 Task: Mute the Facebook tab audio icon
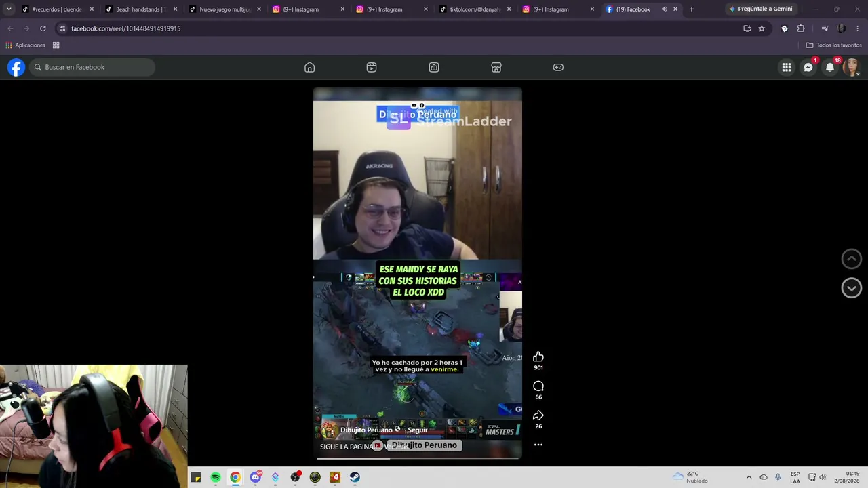[664, 9]
